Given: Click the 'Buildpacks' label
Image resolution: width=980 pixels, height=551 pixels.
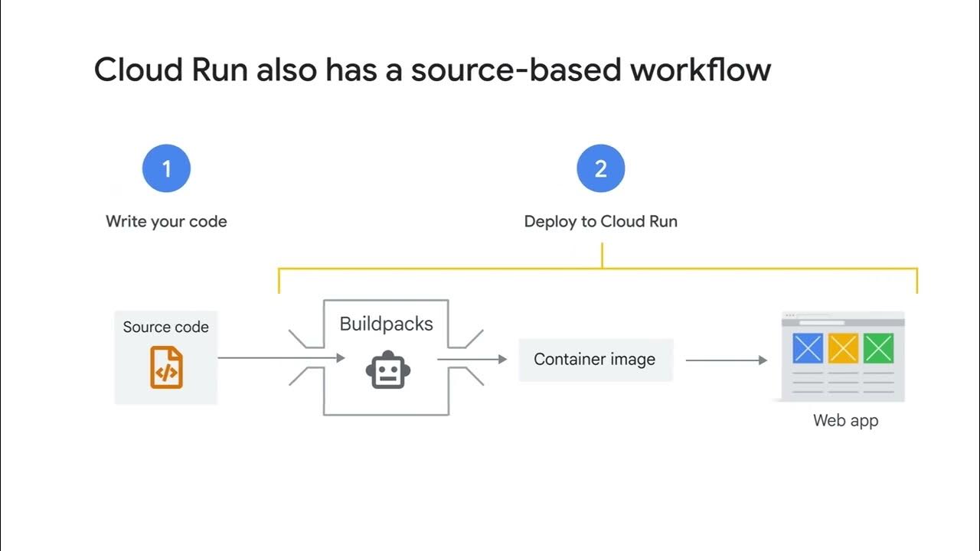Looking at the screenshot, I should coord(386,324).
